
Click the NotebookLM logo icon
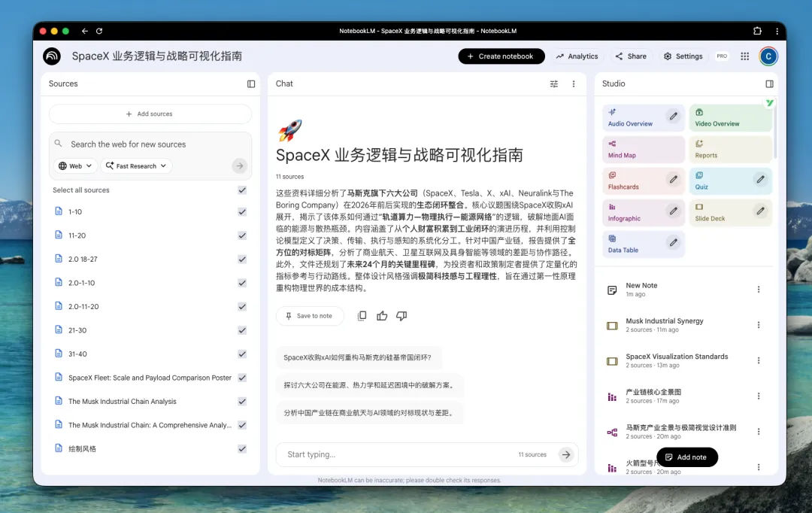52,56
